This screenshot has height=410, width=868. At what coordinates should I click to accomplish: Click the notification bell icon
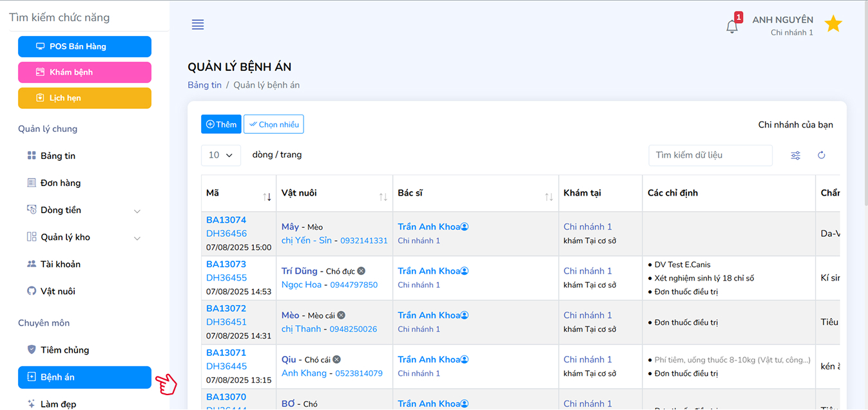tap(732, 26)
